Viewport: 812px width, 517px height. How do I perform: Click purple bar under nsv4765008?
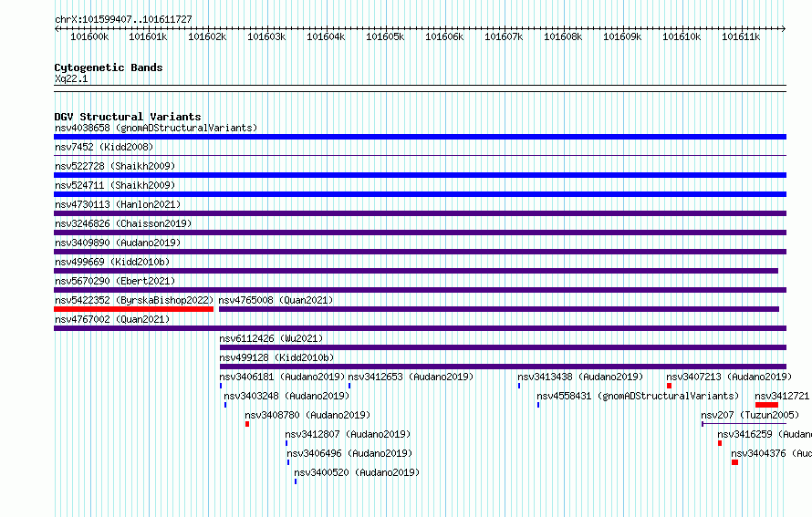pos(499,309)
